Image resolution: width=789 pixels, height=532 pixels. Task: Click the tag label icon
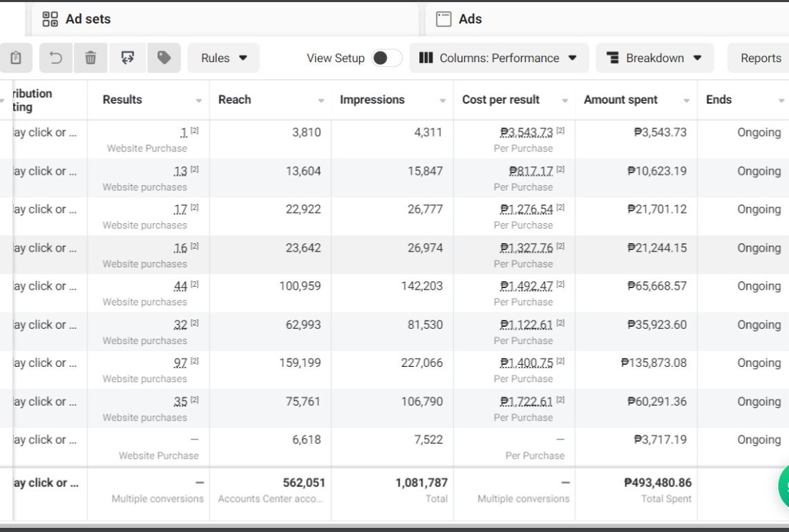coord(164,58)
